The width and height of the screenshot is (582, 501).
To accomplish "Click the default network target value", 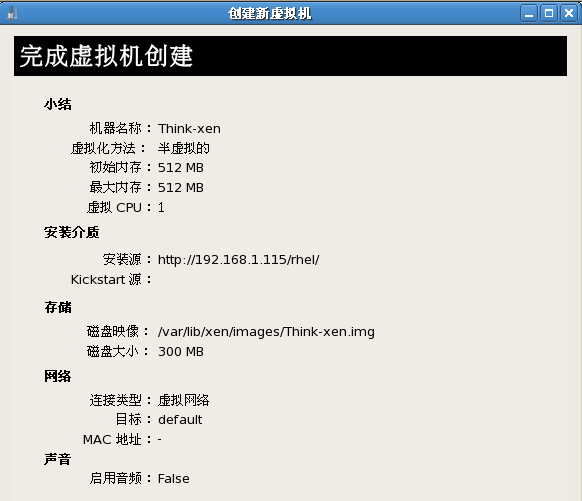I will click(x=180, y=420).
